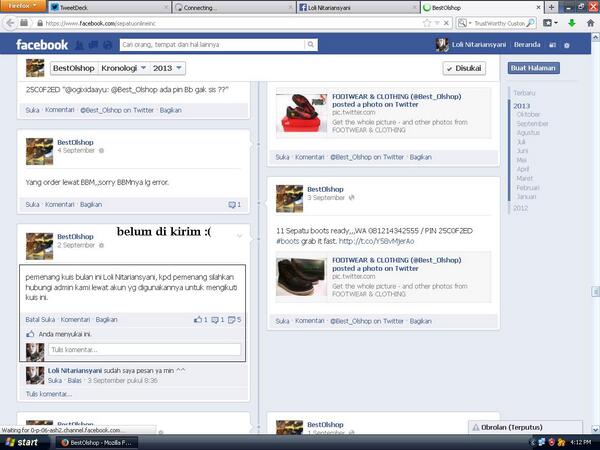The width and height of the screenshot is (600, 450).
Task: Open the Obrolan (Terputus) chat bar
Action: 525,427
